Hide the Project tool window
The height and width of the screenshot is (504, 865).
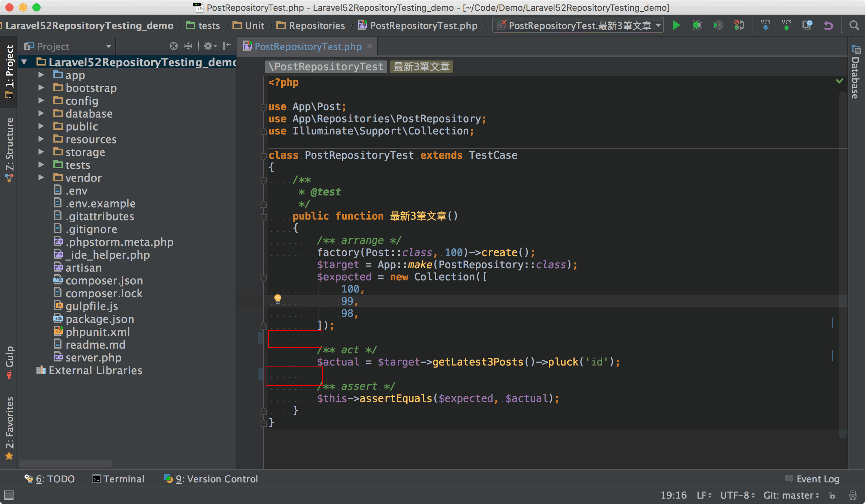click(227, 46)
